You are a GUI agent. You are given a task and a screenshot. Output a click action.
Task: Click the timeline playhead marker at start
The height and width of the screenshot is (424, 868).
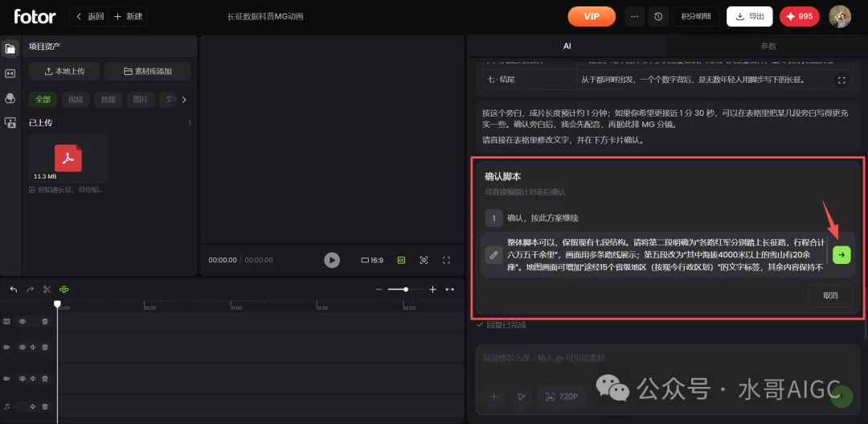pyautogui.click(x=57, y=304)
